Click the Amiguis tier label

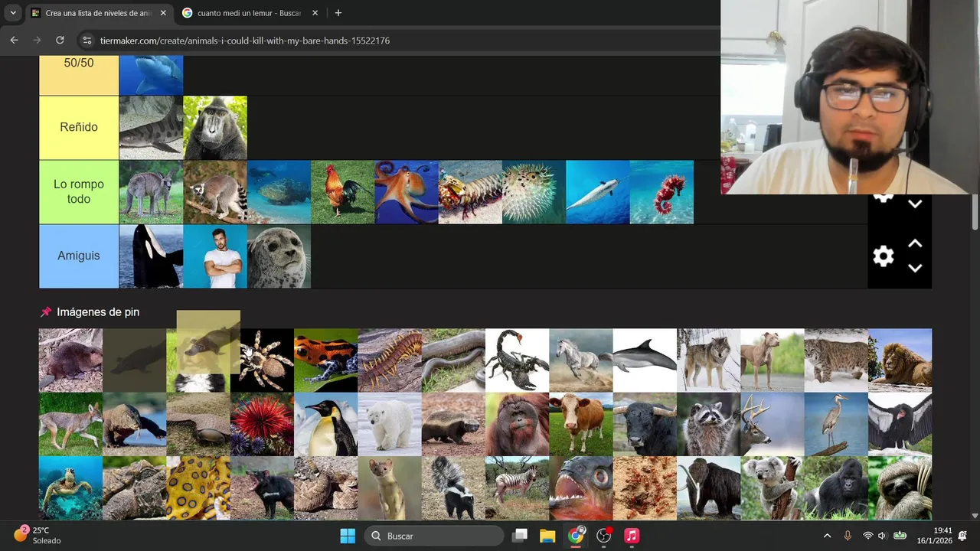pyautogui.click(x=79, y=256)
